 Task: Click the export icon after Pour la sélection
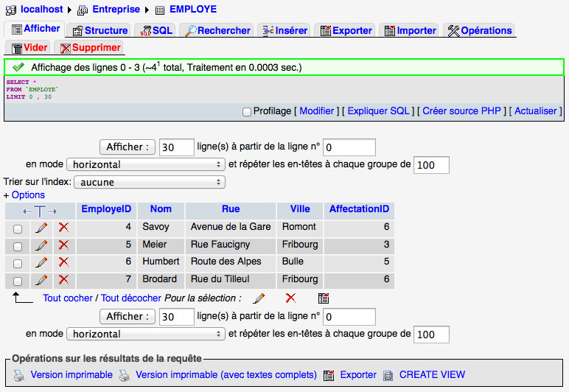point(324,298)
